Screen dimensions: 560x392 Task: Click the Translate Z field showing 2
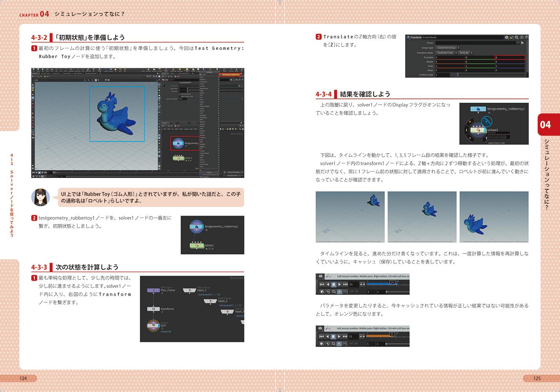coord(509,57)
